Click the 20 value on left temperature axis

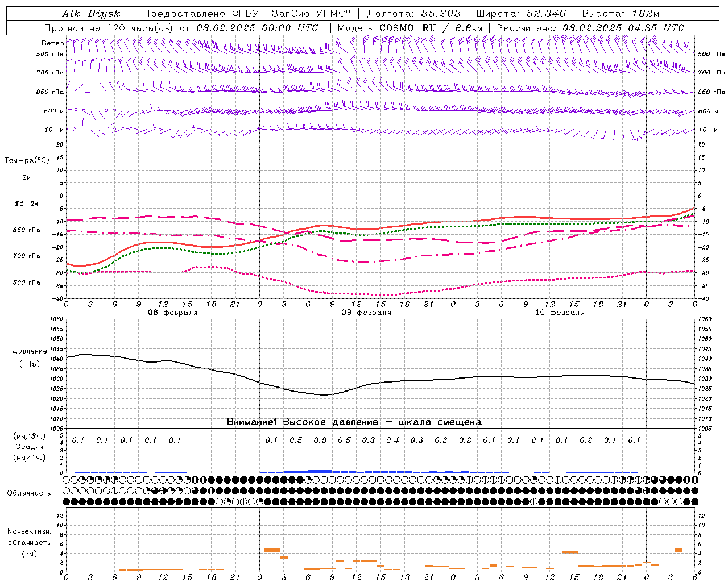(60, 144)
